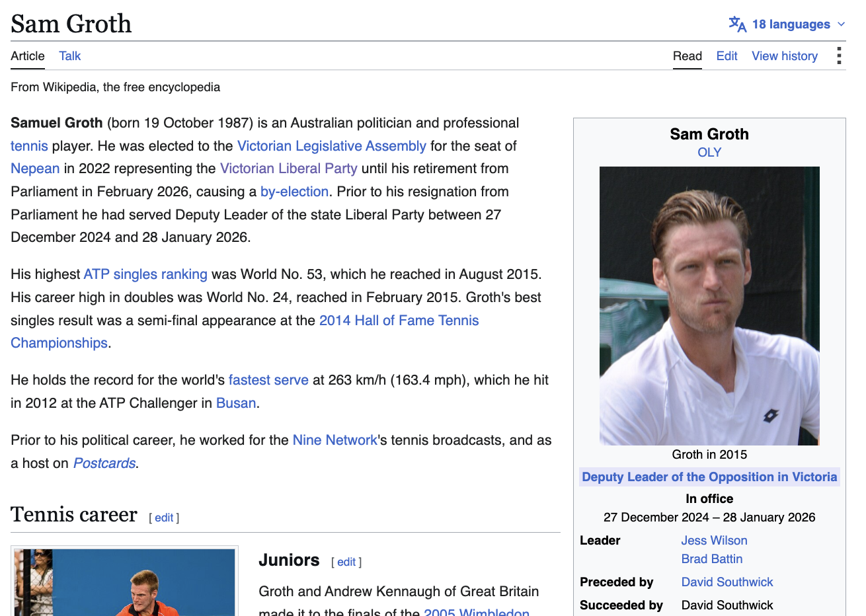
Task: Open Deputy Leader of the Opposition in Victoria
Action: 709,477
